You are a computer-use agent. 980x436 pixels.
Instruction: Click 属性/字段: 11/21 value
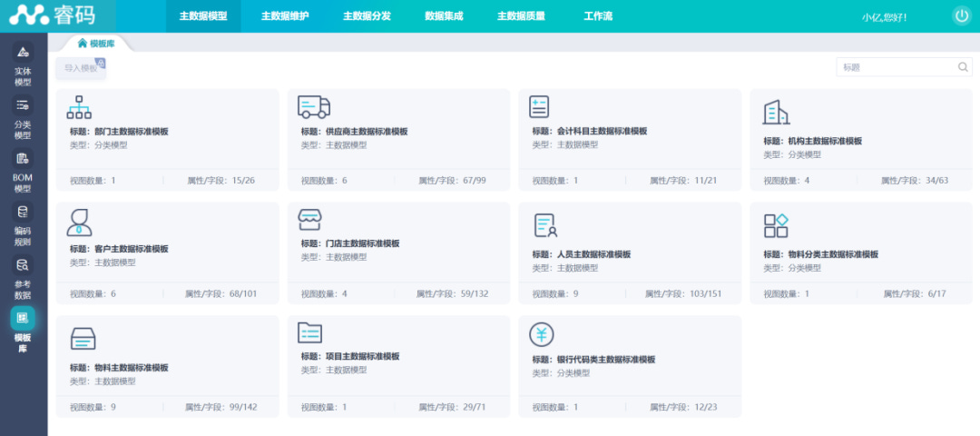[683, 180]
